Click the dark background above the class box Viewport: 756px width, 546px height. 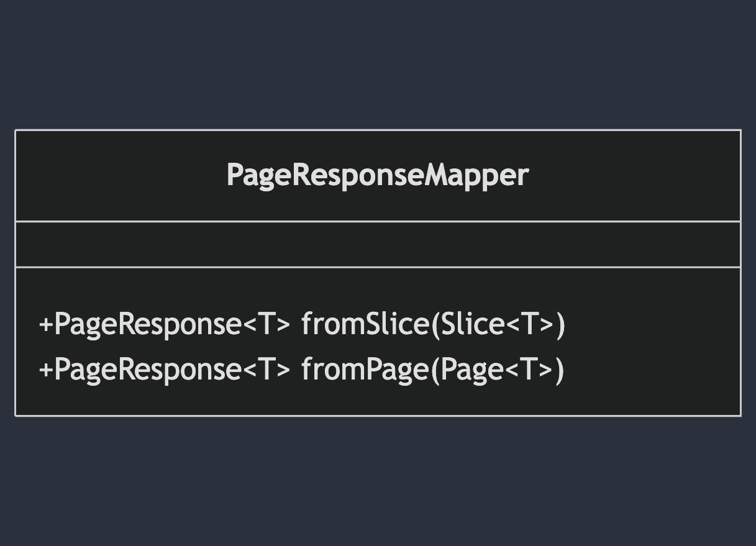(377, 62)
